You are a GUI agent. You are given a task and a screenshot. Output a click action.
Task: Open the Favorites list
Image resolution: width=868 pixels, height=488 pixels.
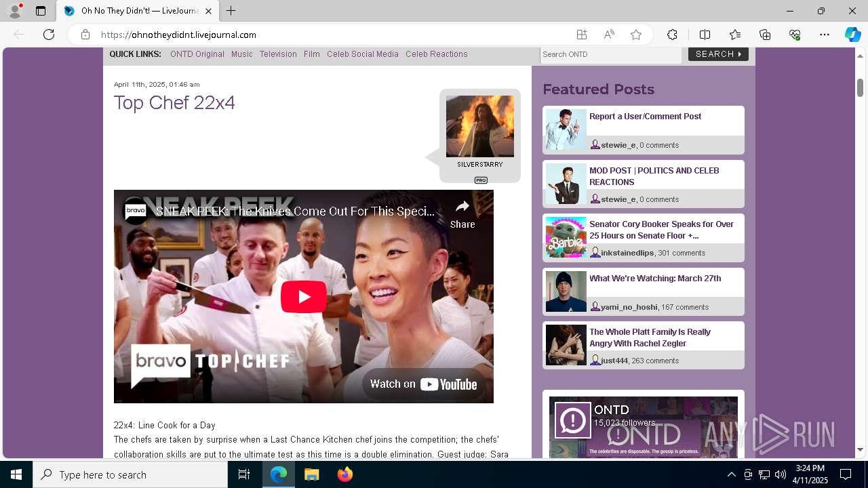(x=735, y=35)
